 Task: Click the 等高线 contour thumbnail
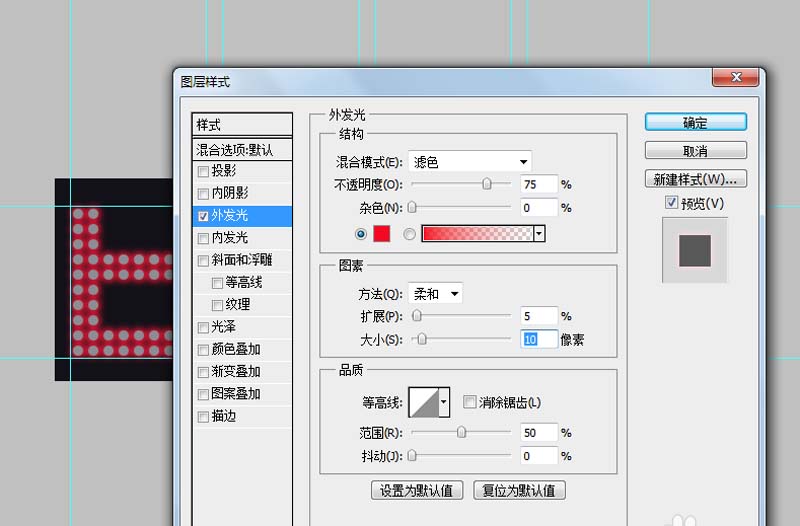(423, 402)
